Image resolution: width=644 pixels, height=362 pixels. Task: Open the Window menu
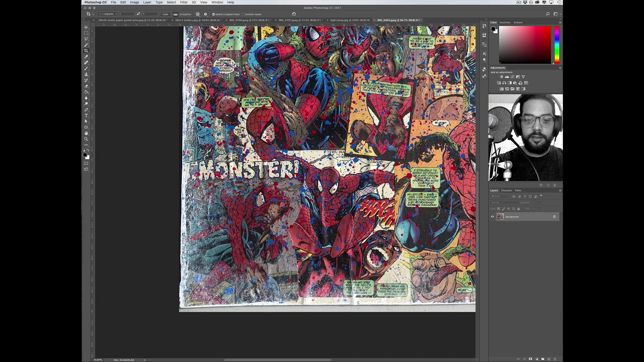(217, 3)
